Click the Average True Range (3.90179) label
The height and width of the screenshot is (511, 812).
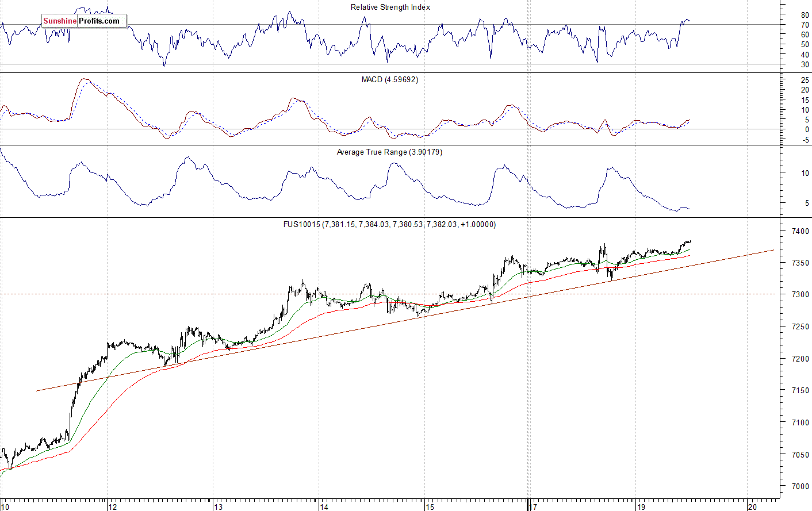389,152
